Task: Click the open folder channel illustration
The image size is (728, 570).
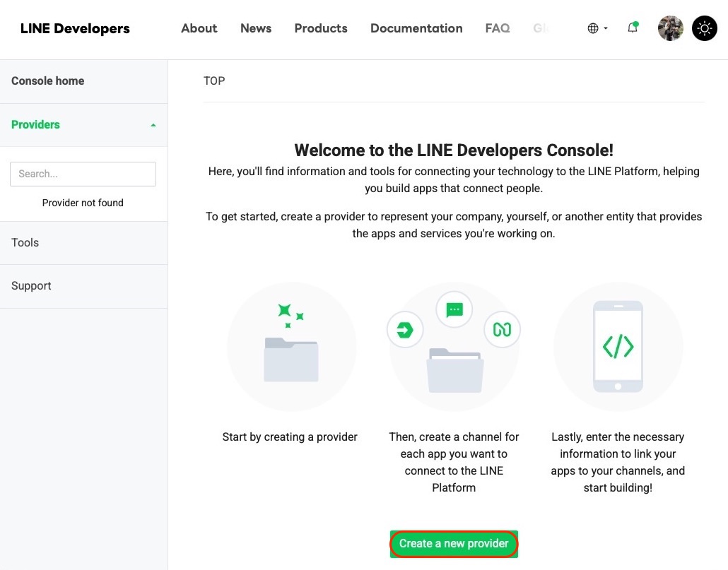Action: (455, 371)
